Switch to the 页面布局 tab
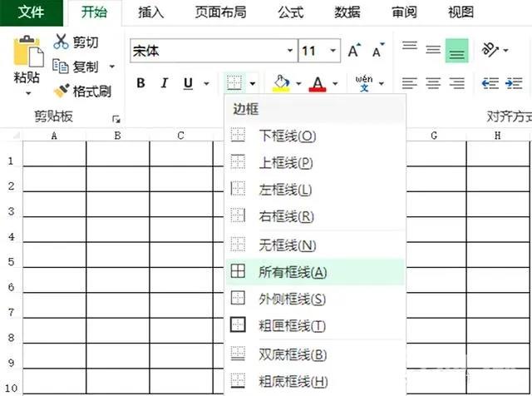This screenshot has height=396, width=532. [x=220, y=13]
